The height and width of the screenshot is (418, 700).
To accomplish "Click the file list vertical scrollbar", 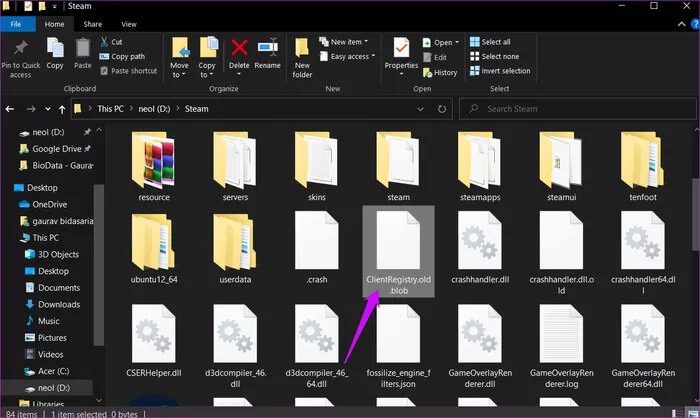I will coord(695,213).
